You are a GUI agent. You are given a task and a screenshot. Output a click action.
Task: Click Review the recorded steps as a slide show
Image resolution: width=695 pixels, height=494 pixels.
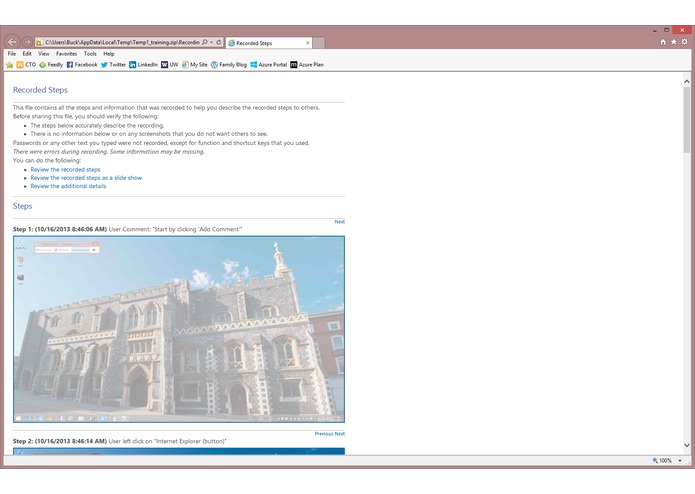tap(86, 178)
